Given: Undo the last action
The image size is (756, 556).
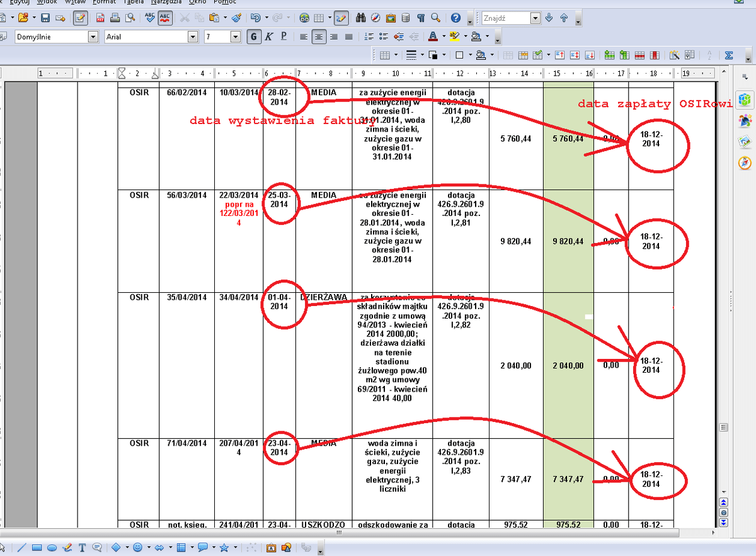Looking at the screenshot, I should [x=255, y=18].
